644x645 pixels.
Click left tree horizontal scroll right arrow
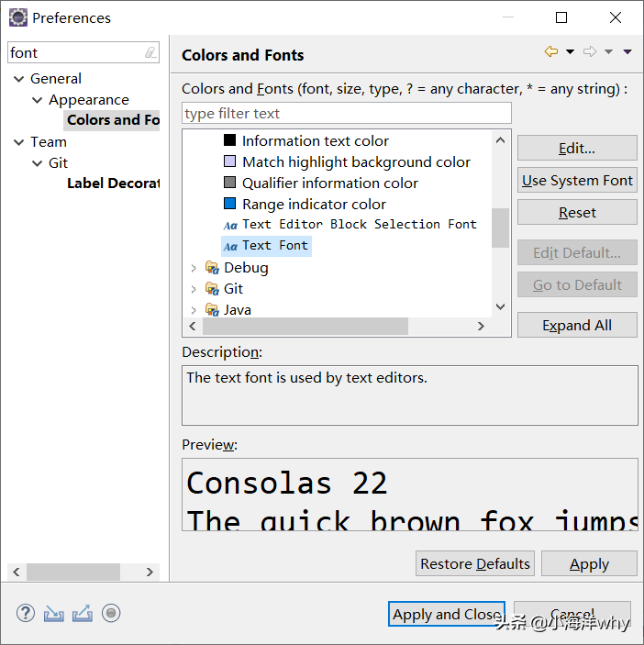(150, 572)
